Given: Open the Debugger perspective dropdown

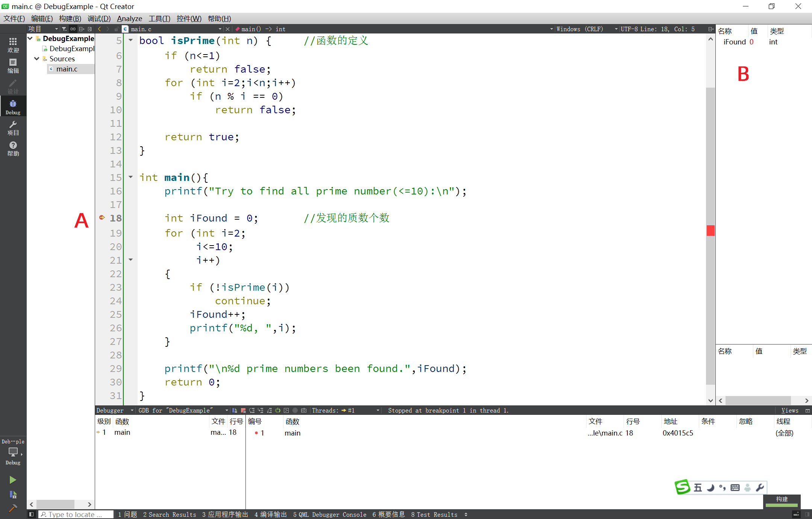Looking at the screenshot, I should coord(115,410).
